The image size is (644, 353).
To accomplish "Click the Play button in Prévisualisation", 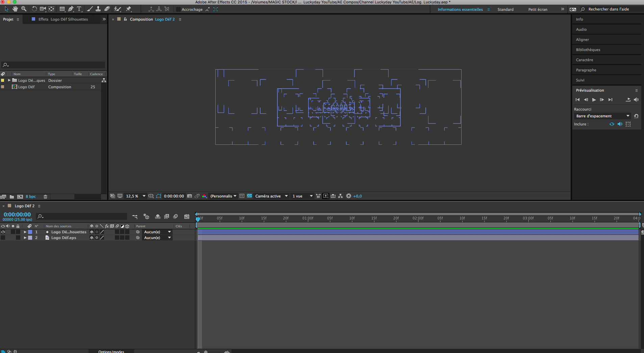I will click(x=594, y=100).
